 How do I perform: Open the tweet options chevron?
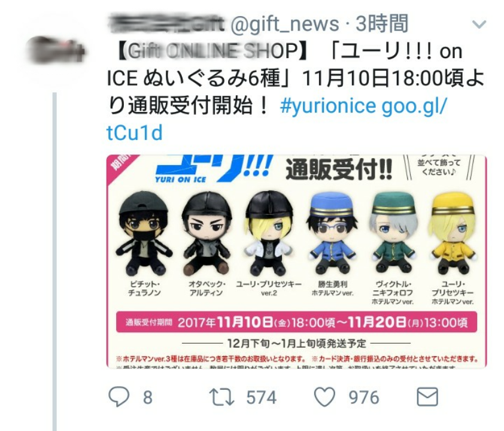pyautogui.click(x=479, y=25)
